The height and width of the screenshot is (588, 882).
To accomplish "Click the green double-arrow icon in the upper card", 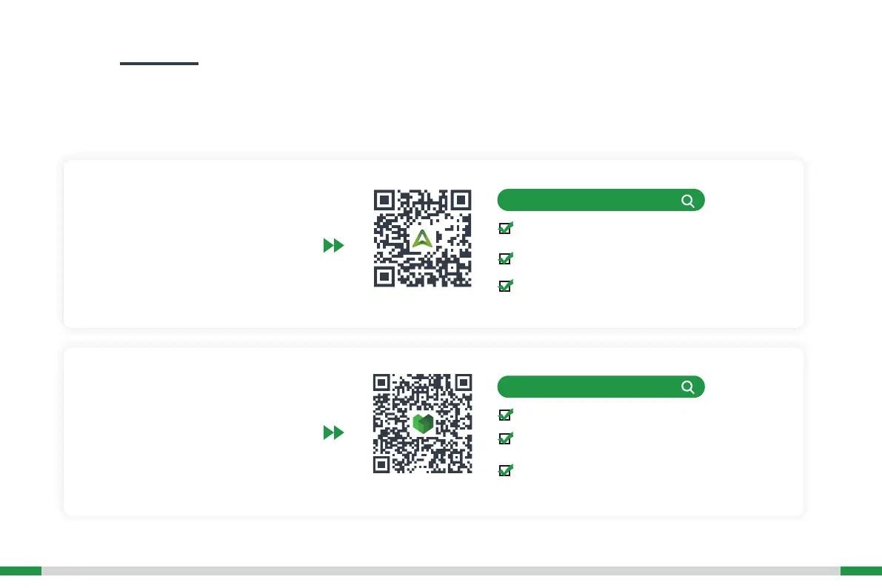I will pos(334,246).
